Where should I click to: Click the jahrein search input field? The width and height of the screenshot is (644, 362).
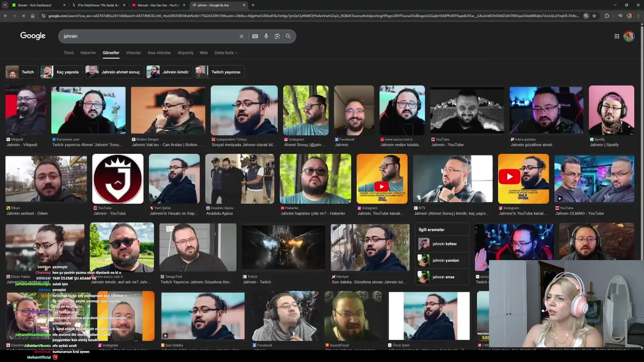(x=148, y=36)
